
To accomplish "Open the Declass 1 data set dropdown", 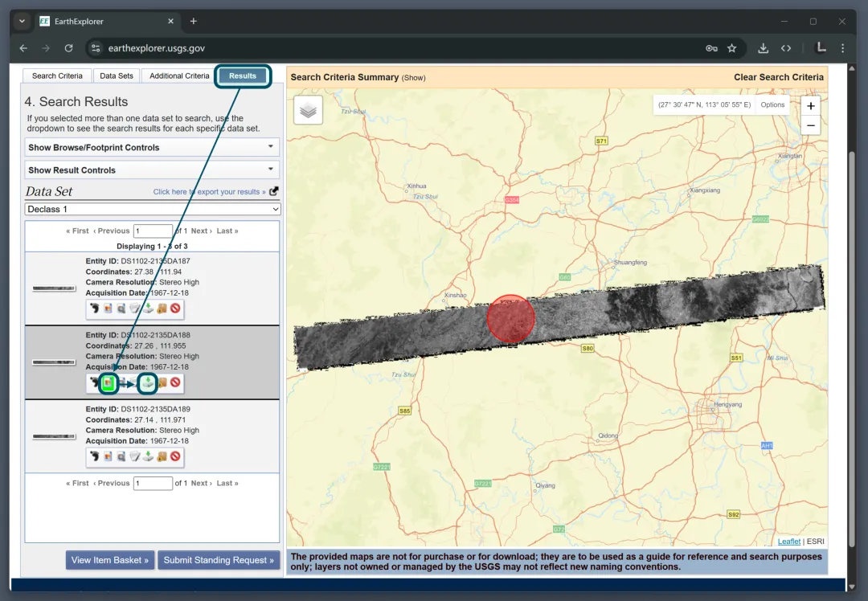I will (153, 209).
